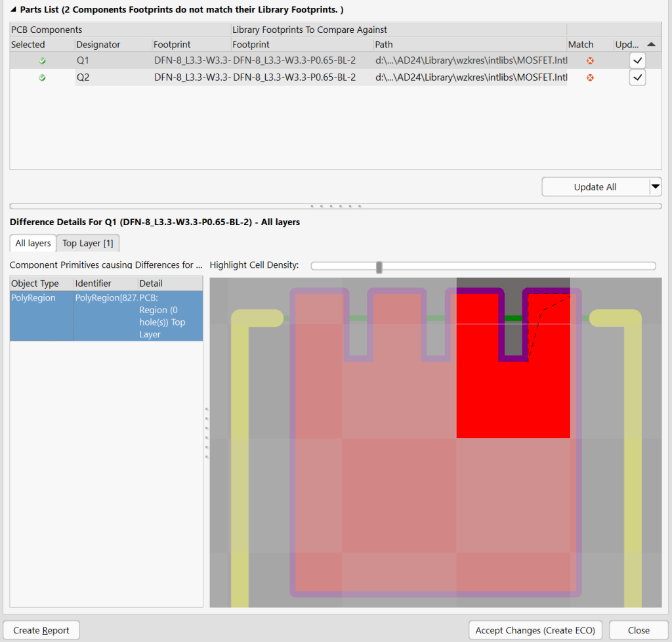
Task: Click the red mismatch icon for Q2
Action: click(590, 77)
